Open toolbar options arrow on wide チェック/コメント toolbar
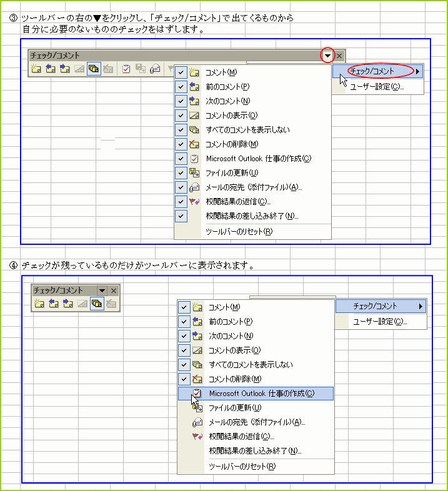 pos(327,56)
